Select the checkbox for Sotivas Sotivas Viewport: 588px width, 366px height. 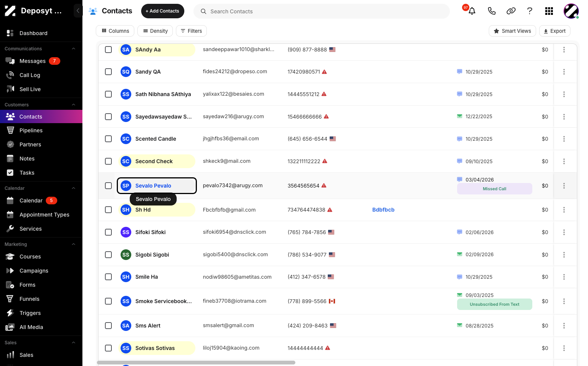pos(108,348)
